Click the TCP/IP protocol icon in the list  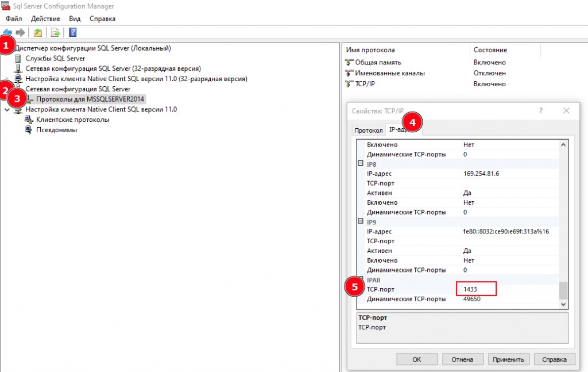(x=349, y=84)
